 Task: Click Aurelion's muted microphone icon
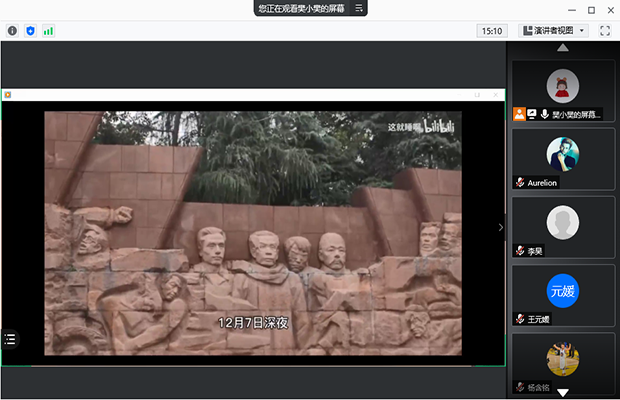click(520, 183)
